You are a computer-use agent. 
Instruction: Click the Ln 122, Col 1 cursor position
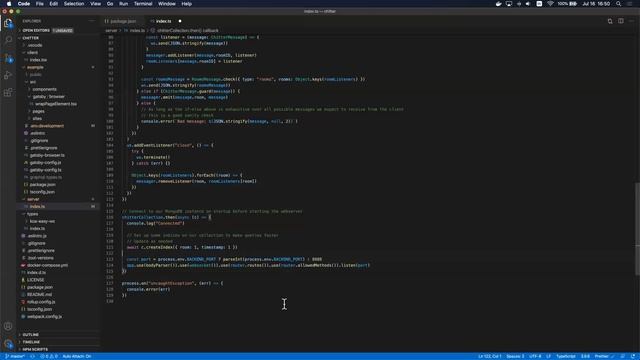pos(489,356)
